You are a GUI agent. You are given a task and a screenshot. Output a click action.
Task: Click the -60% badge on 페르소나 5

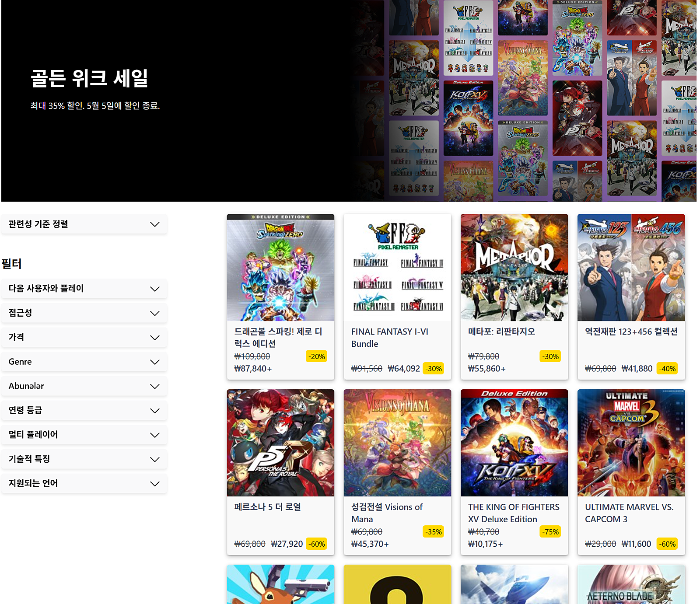click(x=316, y=544)
